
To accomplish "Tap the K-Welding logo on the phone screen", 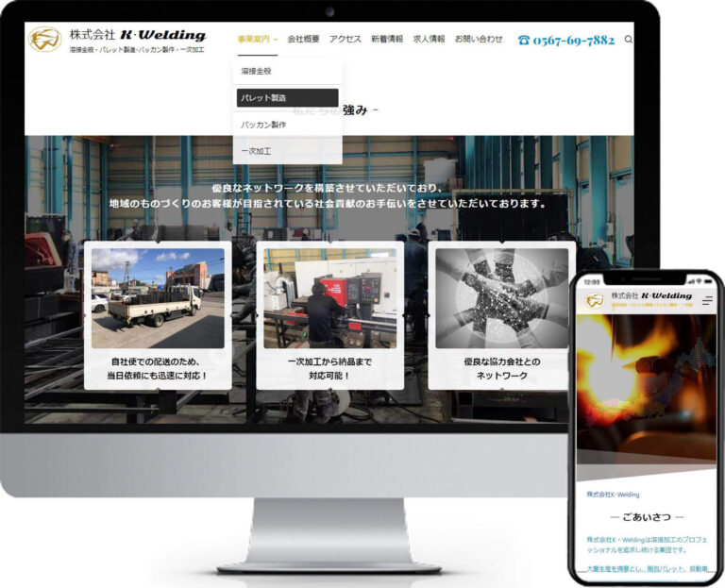I will [x=595, y=300].
